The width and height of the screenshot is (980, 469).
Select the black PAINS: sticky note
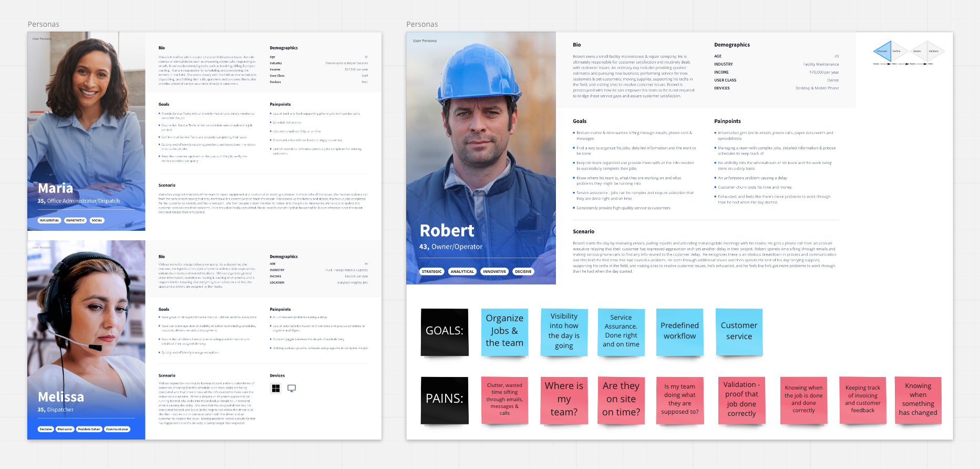(445, 399)
